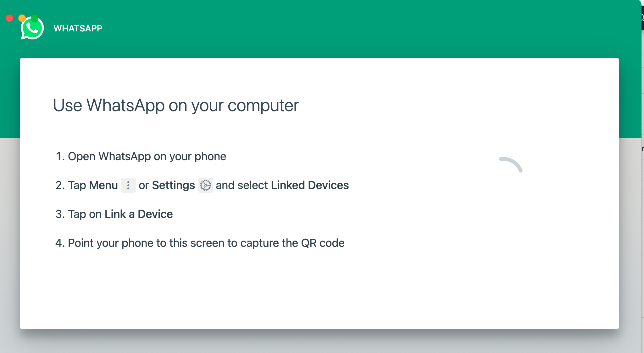Close the WhatsApp window with red button
The height and width of the screenshot is (353, 644).
point(9,18)
